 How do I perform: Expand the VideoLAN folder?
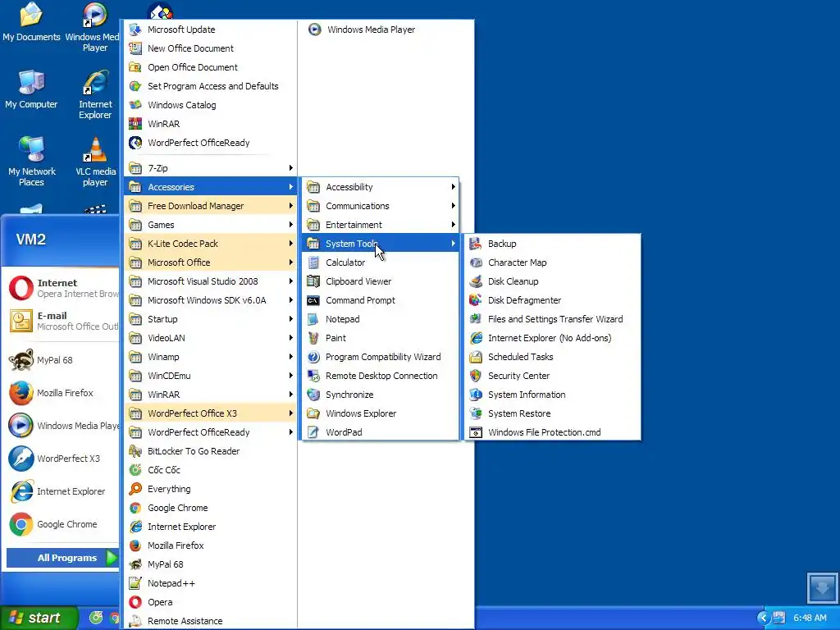point(210,338)
